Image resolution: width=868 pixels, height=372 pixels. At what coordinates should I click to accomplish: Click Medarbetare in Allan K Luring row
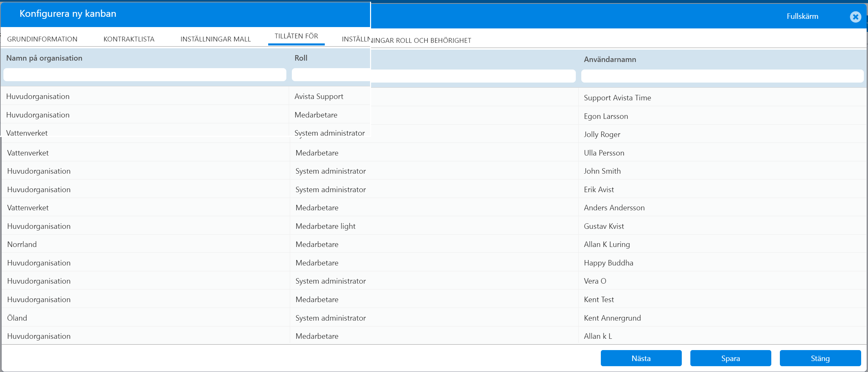317,244
